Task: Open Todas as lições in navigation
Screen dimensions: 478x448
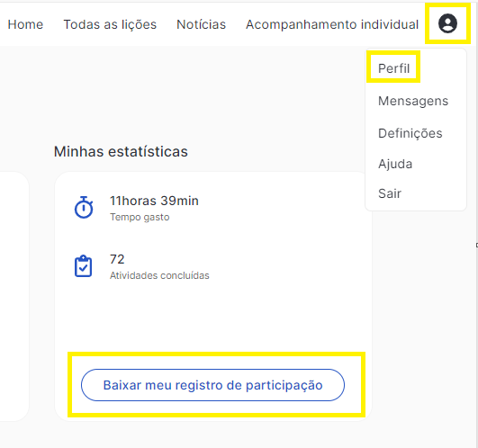Action: [x=110, y=24]
